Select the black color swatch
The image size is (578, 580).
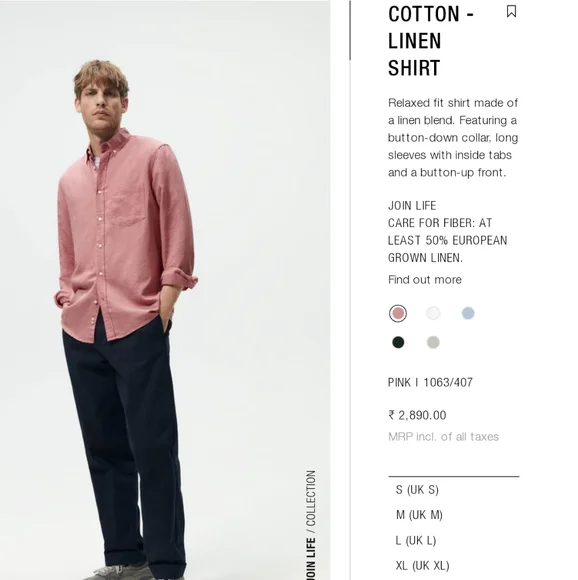(x=398, y=342)
